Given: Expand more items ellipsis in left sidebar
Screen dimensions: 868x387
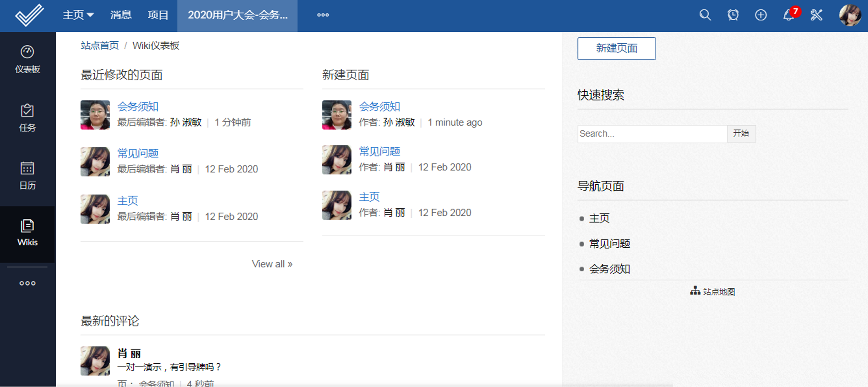Looking at the screenshot, I should [x=27, y=283].
